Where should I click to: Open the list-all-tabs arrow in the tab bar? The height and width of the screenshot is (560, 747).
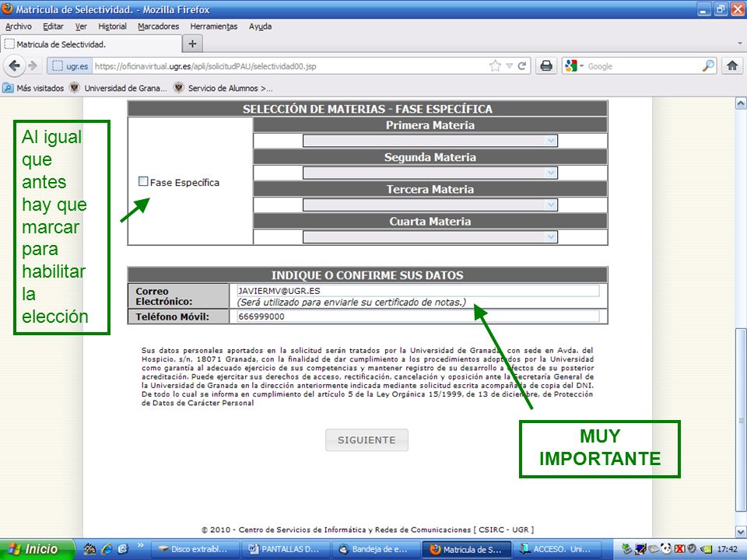[x=739, y=44]
